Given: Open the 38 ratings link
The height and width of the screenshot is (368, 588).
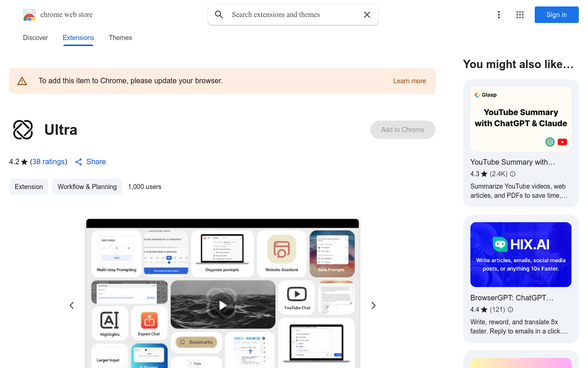Looking at the screenshot, I should [x=49, y=162].
